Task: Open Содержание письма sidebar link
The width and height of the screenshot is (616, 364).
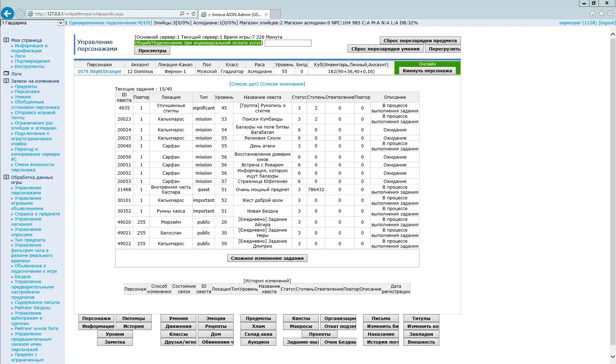Action: [x=37, y=302]
